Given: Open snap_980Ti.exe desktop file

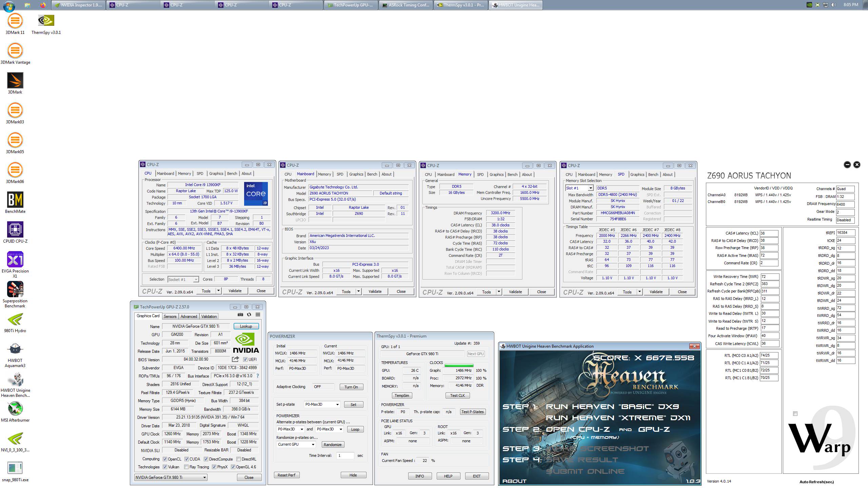Looking at the screenshot, I should click(x=15, y=471).
